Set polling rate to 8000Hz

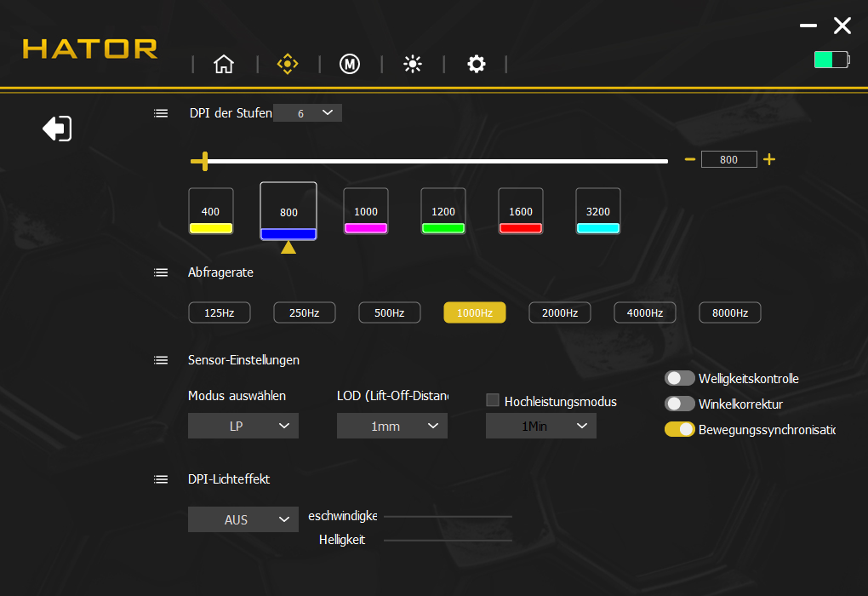pos(730,313)
